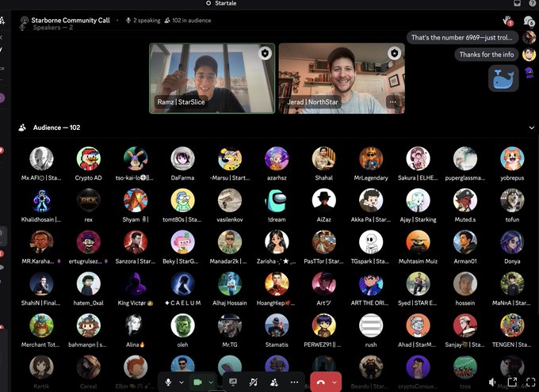Open the disconnect options arrow
The height and width of the screenshot is (392, 539).
(x=334, y=382)
